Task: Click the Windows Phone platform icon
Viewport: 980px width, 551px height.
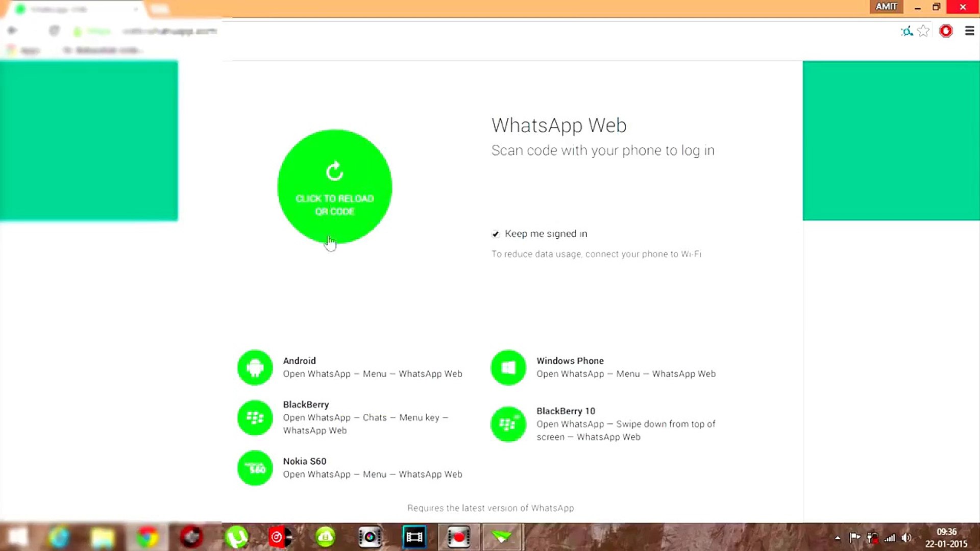Action: pyautogui.click(x=508, y=367)
